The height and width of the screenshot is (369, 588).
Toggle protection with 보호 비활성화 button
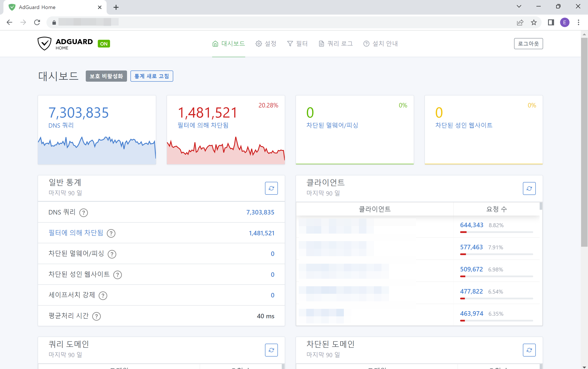(x=106, y=76)
